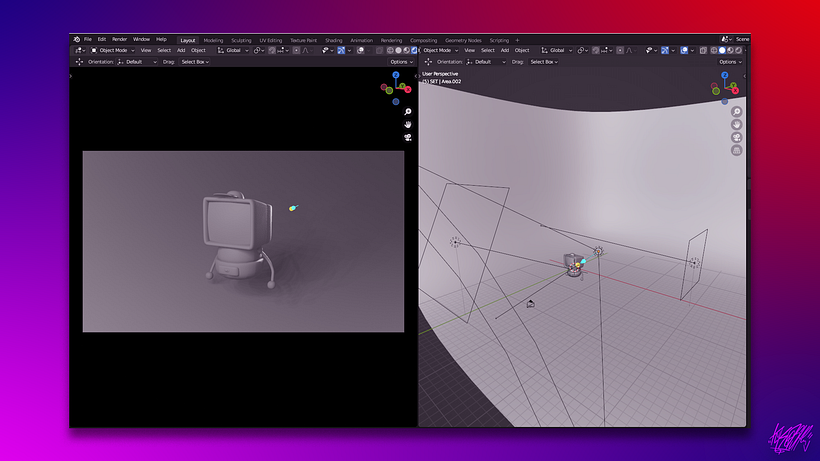Open Options dropdown in right viewport
Viewport: 820px width, 461px height.
730,62
